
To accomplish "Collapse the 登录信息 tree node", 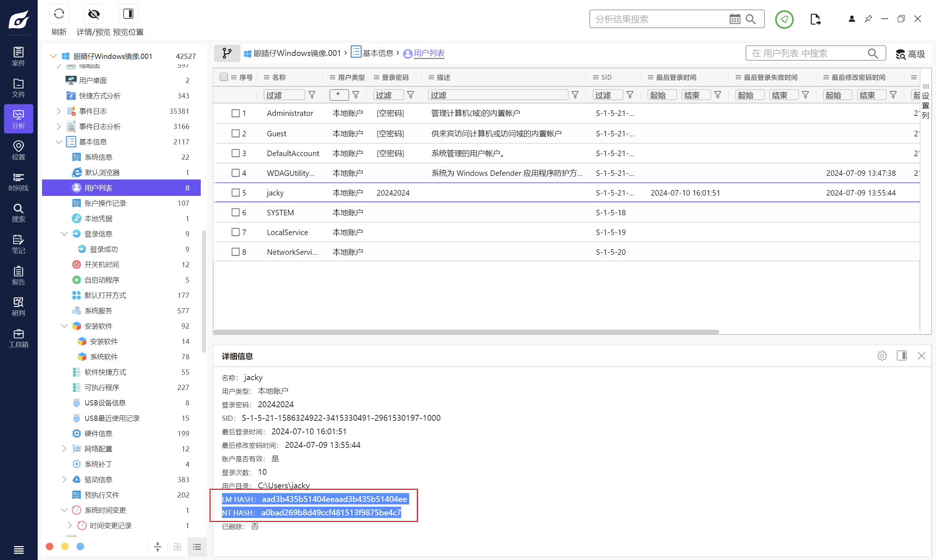I will coord(64,234).
